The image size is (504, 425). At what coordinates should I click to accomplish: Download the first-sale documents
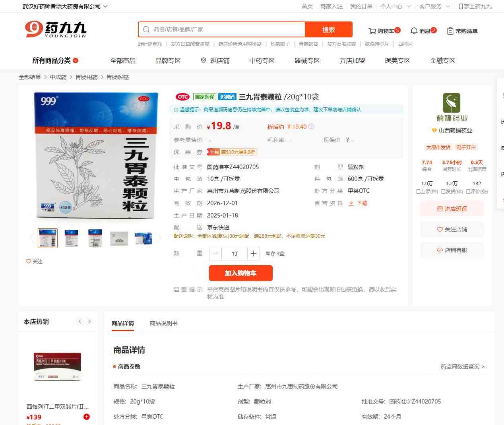click(x=358, y=203)
